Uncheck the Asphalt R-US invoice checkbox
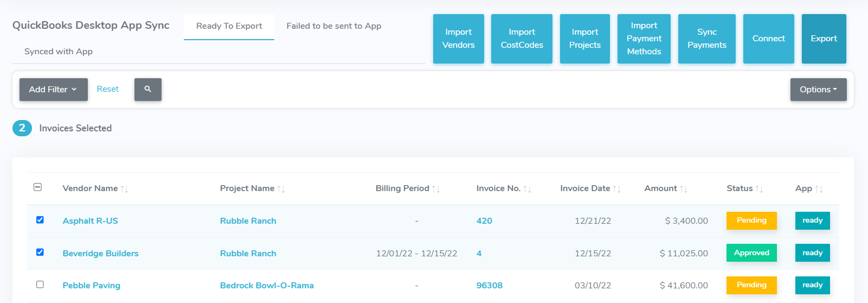The height and width of the screenshot is (303, 868). tap(40, 220)
